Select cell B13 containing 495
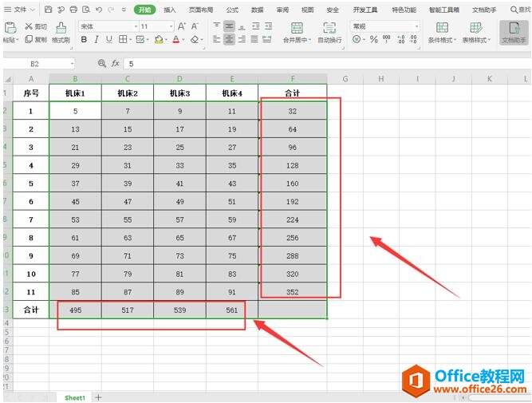 coord(75,310)
